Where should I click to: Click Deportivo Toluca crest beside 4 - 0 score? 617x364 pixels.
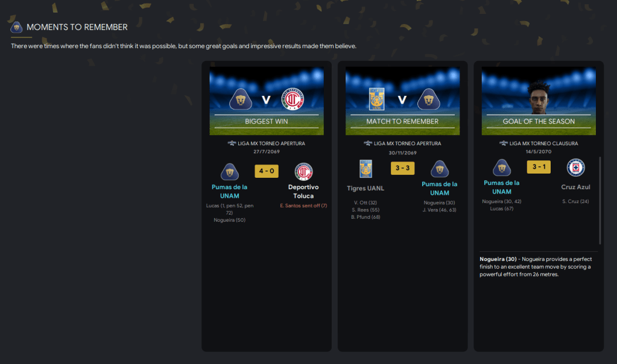click(303, 172)
